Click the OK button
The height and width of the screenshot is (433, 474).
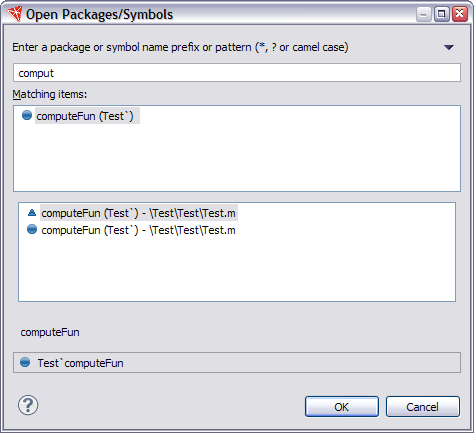coord(342,407)
